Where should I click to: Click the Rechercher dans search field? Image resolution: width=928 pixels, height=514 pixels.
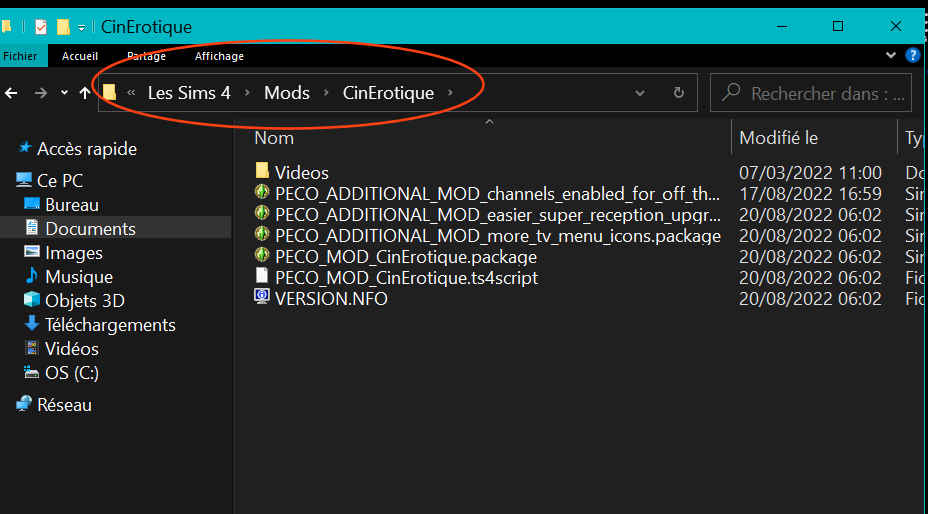[x=811, y=93]
